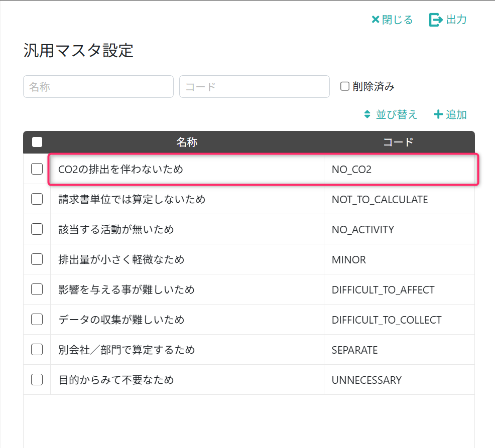Tick the checkbox for 該当する活動が無いため
Image resolution: width=495 pixels, height=448 pixels.
pyautogui.click(x=37, y=229)
